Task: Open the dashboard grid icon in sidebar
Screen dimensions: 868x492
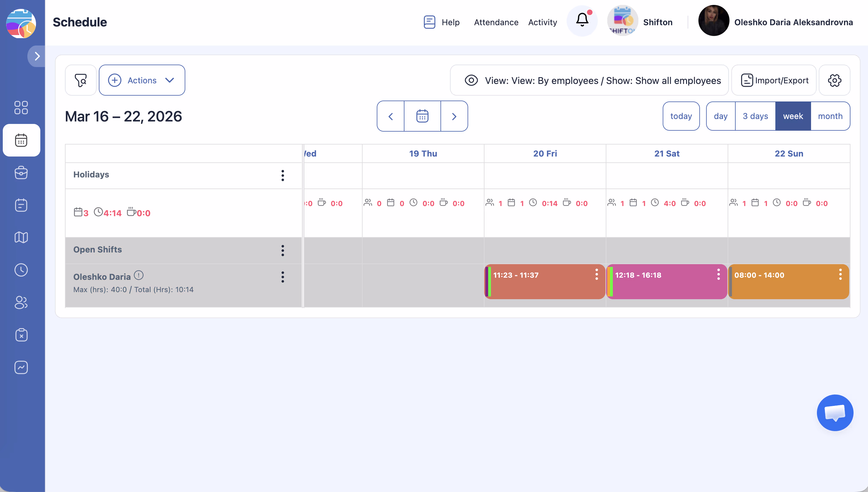Action: click(x=21, y=107)
